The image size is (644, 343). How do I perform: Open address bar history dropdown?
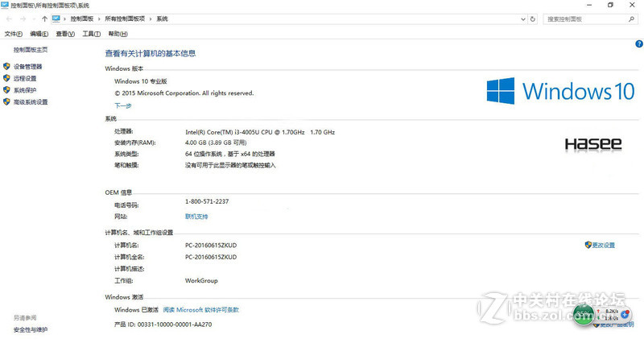click(x=522, y=19)
